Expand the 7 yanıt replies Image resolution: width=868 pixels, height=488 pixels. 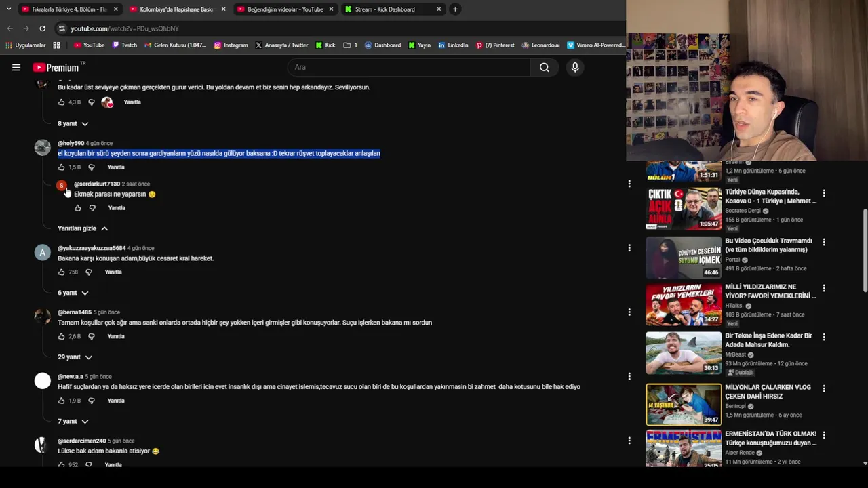click(x=73, y=422)
